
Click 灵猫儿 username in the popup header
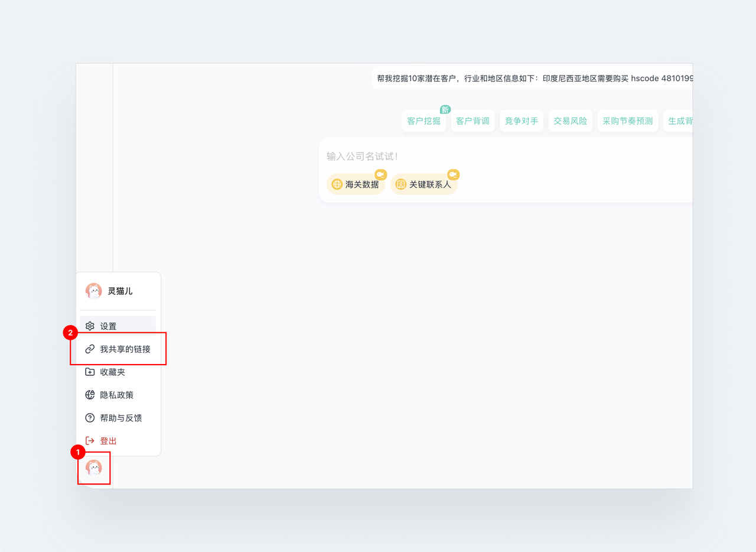click(120, 291)
